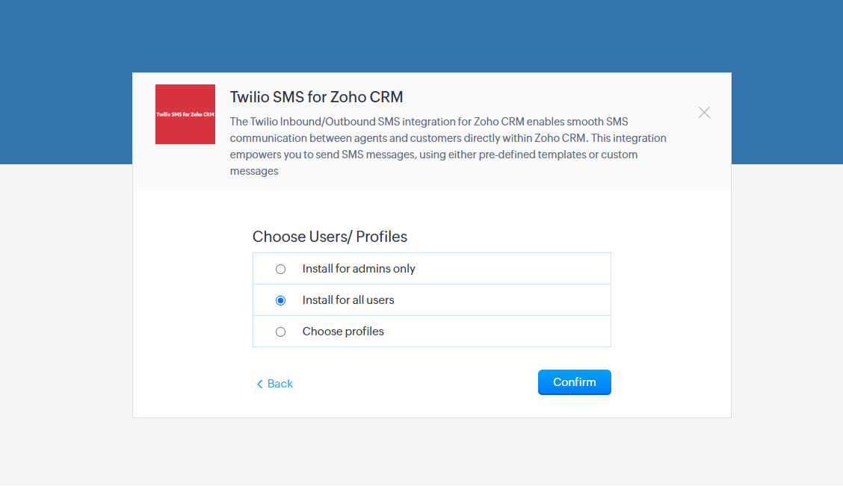Click the 'Choose Users/ Profiles' heading
843x504 pixels.
pyautogui.click(x=330, y=237)
